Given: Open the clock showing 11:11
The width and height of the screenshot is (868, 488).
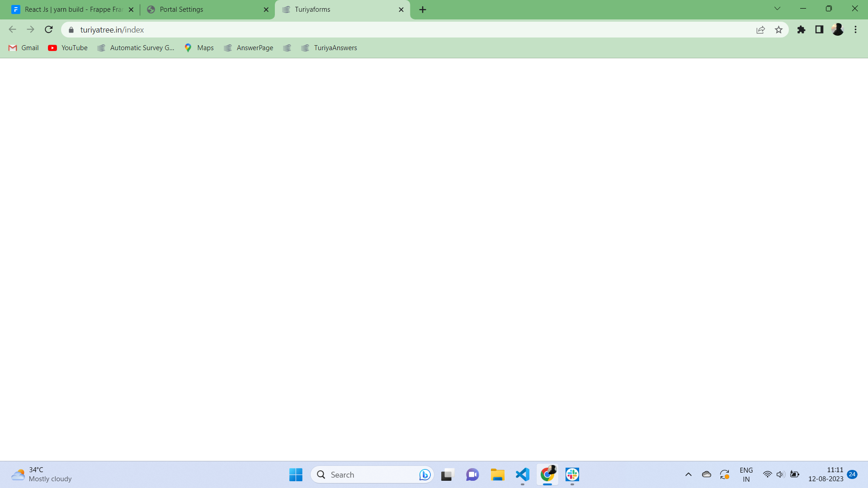Looking at the screenshot, I should (x=826, y=474).
